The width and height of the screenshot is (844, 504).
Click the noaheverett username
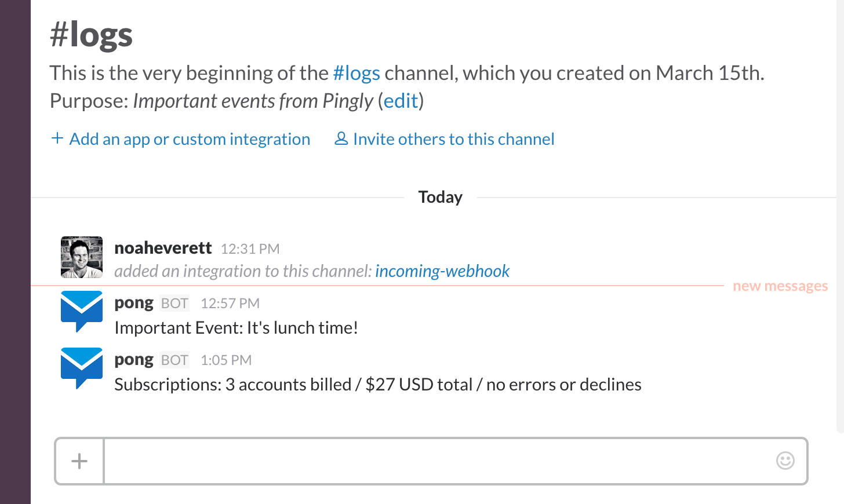click(x=163, y=248)
